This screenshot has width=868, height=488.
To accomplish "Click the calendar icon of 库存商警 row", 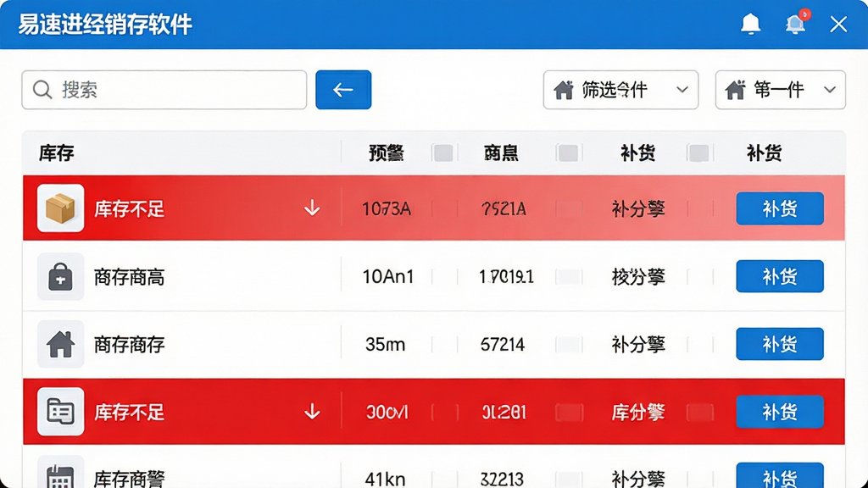I will pyautogui.click(x=60, y=474).
